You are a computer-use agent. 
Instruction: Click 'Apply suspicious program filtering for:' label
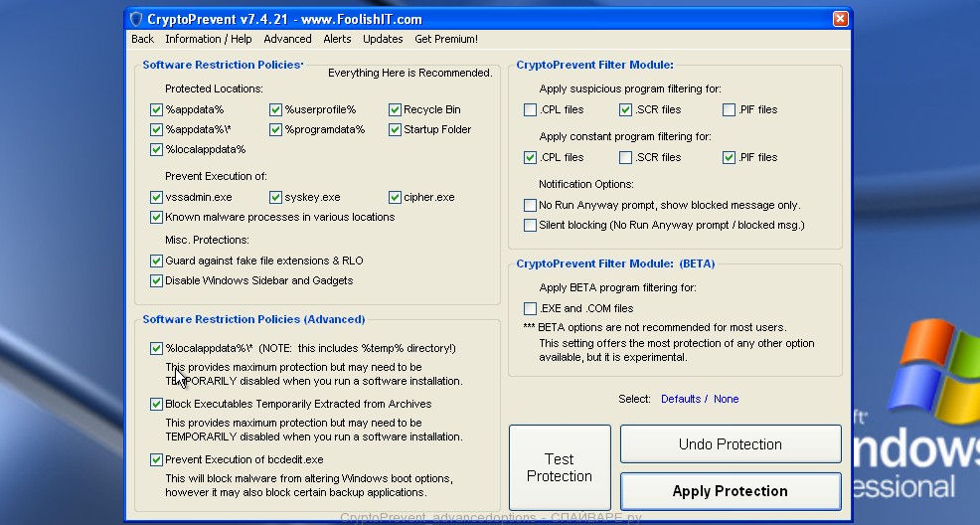[x=630, y=88]
